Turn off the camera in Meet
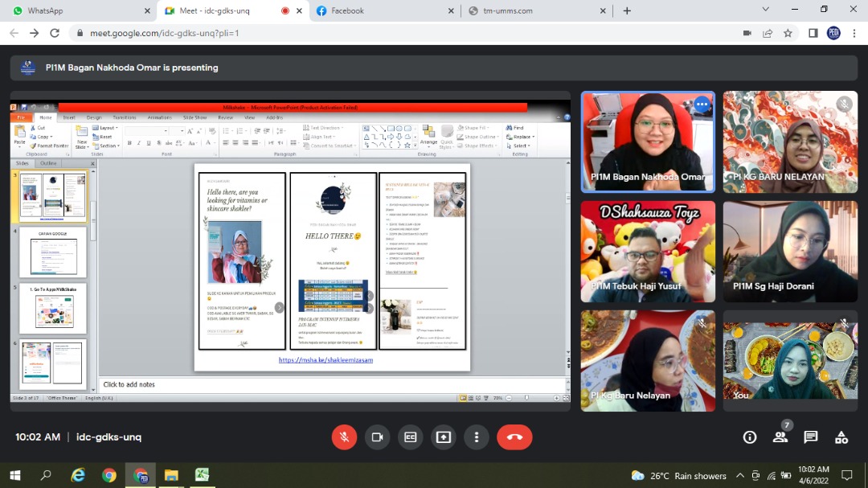868x488 pixels. [377, 437]
